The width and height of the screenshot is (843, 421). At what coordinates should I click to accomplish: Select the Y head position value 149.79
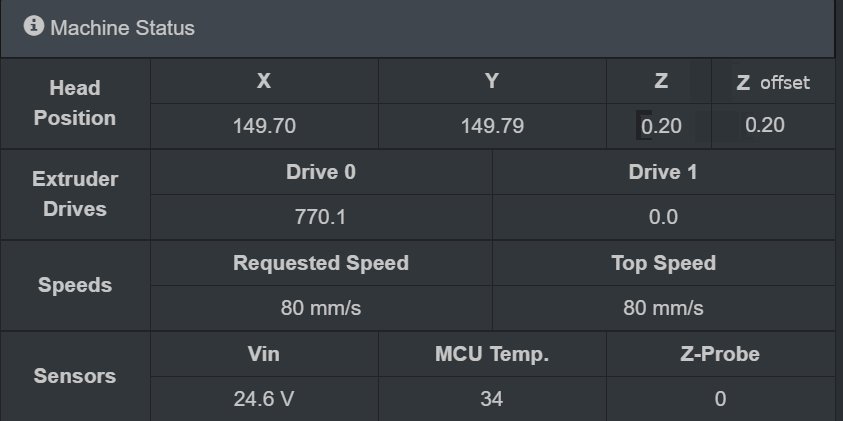492,126
